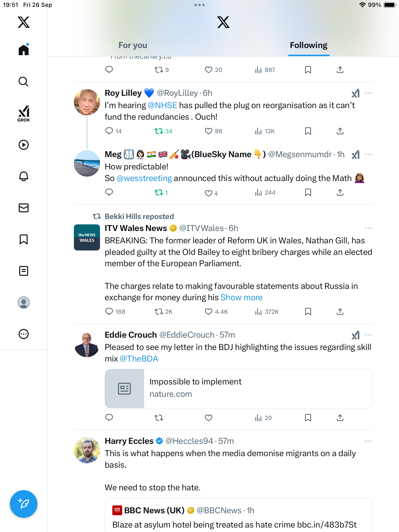
Task: Like Roy Lilley's NHSE post
Action: 209,131
